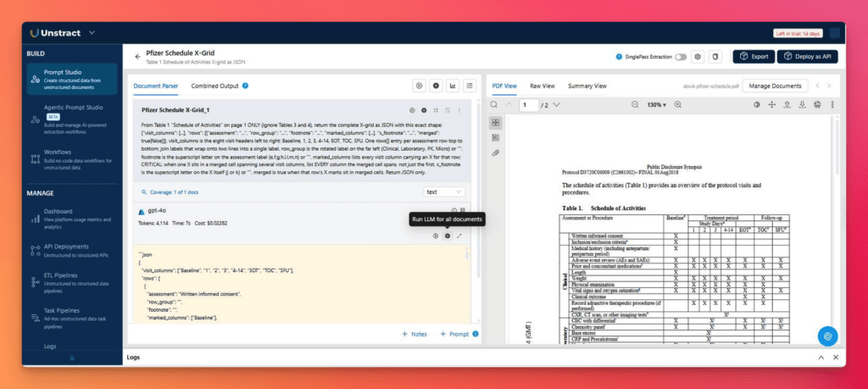Go back using arrow beside Pfizer Schedule X-Grid

tap(137, 57)
